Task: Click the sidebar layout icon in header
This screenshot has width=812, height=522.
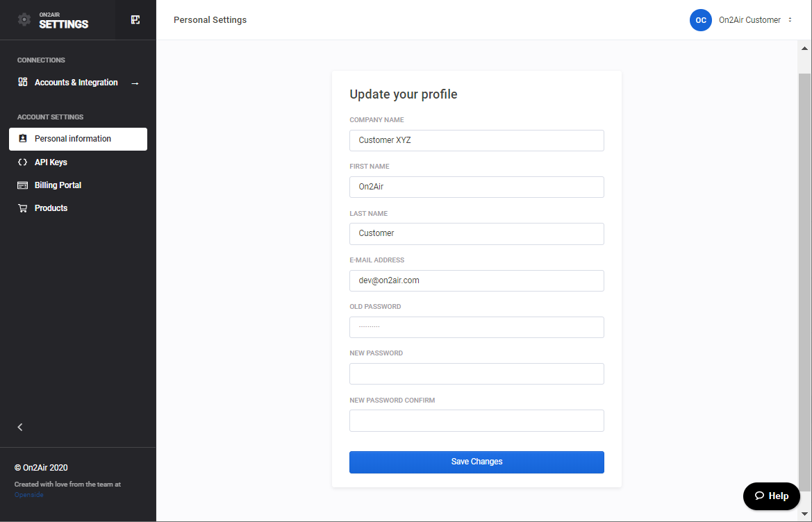Action: (135, 19)
